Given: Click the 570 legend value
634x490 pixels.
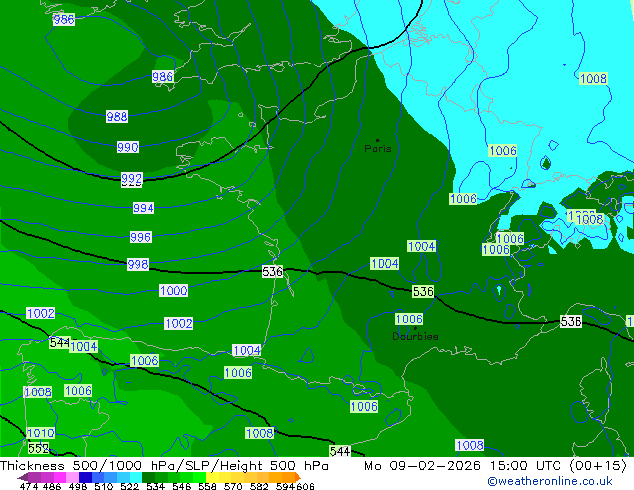Looking at the screenshot, I should [233, 486].
